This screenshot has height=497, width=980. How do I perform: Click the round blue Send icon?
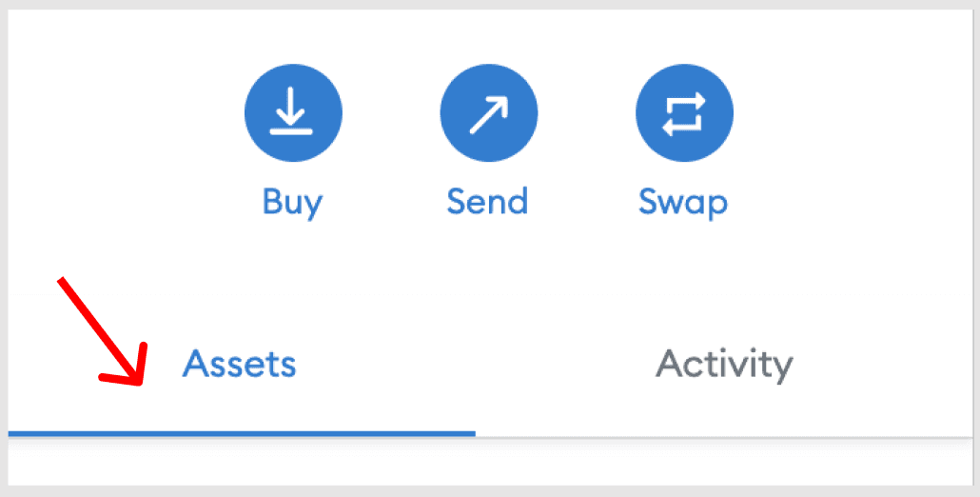click(489, 113)
